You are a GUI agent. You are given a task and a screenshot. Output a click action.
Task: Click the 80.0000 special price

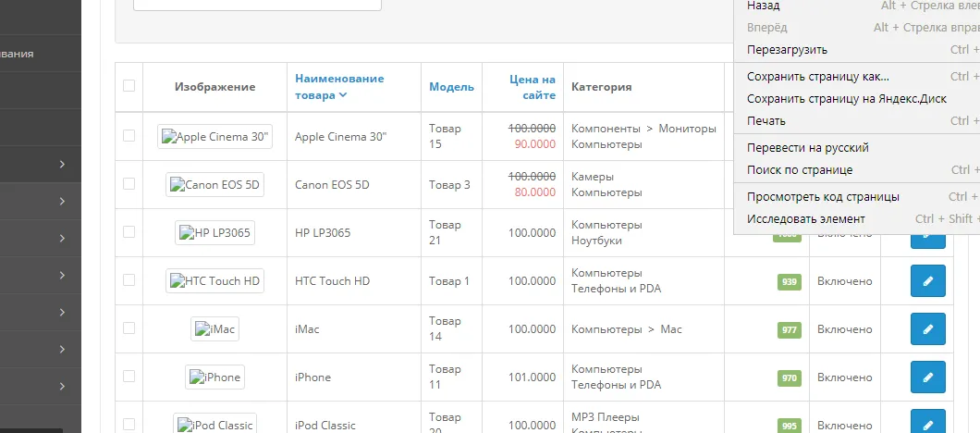click(535, 192)
